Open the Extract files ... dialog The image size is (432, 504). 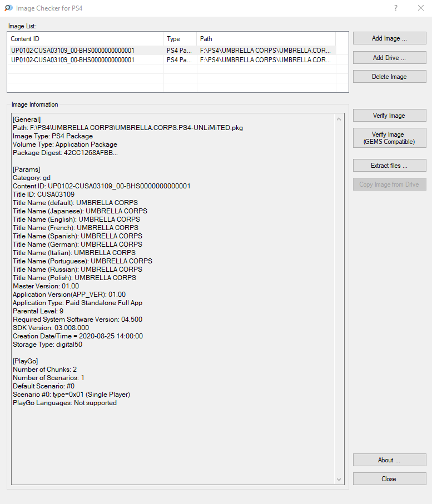pos(390,166)
